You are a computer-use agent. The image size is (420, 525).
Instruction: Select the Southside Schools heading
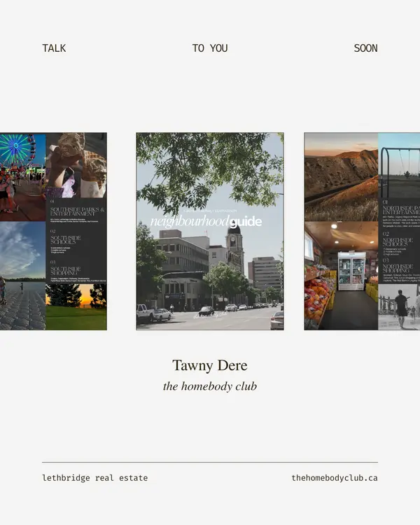coord(66,241)
